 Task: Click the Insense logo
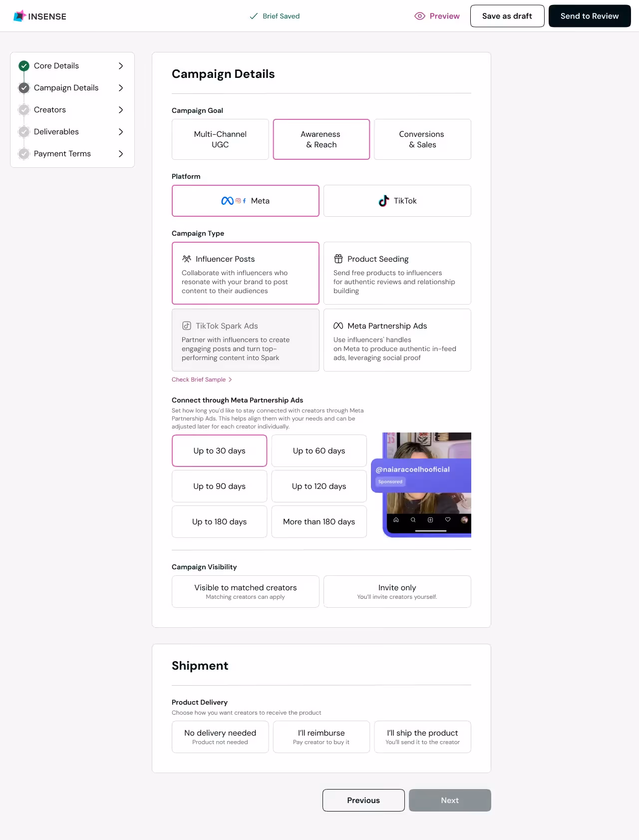tap(40, 16)
